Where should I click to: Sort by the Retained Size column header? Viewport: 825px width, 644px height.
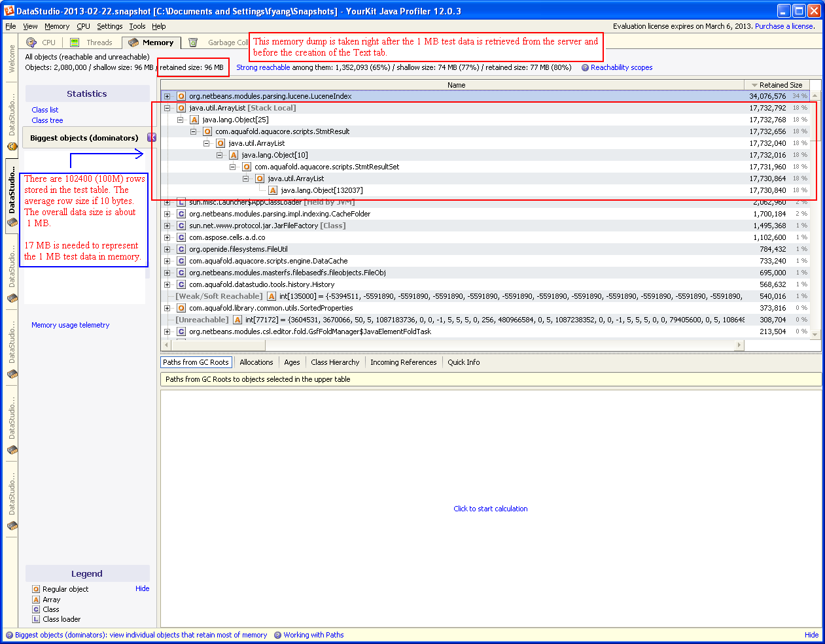777,85
